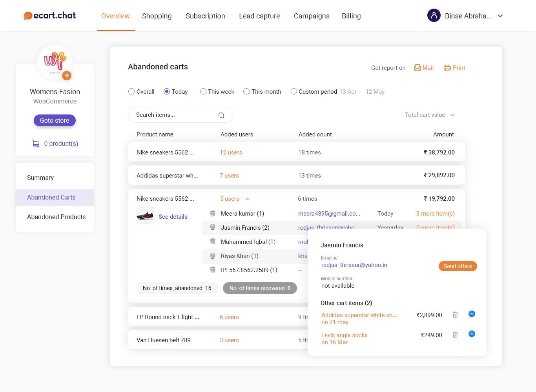Delete Jasmin Francis's cart entry
Viewport: 536px width, 392px height.
click(x=213, y=227)
